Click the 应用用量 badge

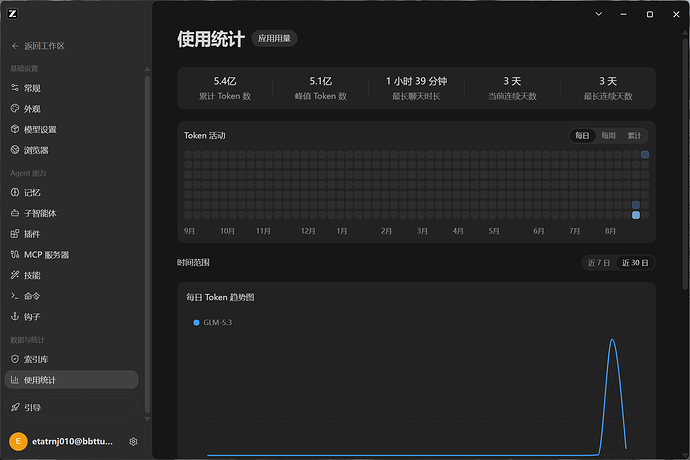click(x=274, y=38)
